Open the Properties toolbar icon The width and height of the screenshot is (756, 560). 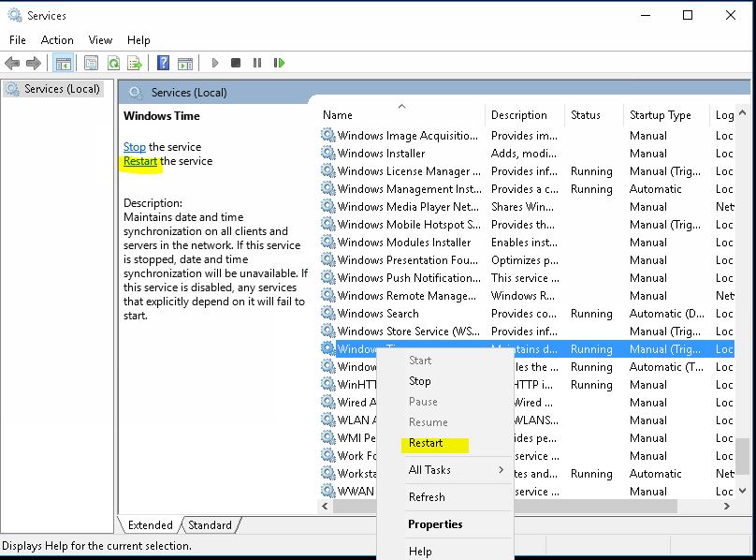click(91, 63)
